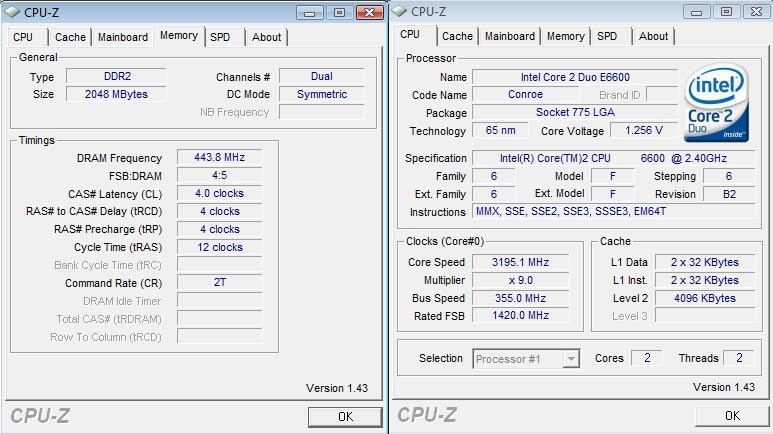Click the empty Bank Cycle Time (tRC) field

point(219,265)
